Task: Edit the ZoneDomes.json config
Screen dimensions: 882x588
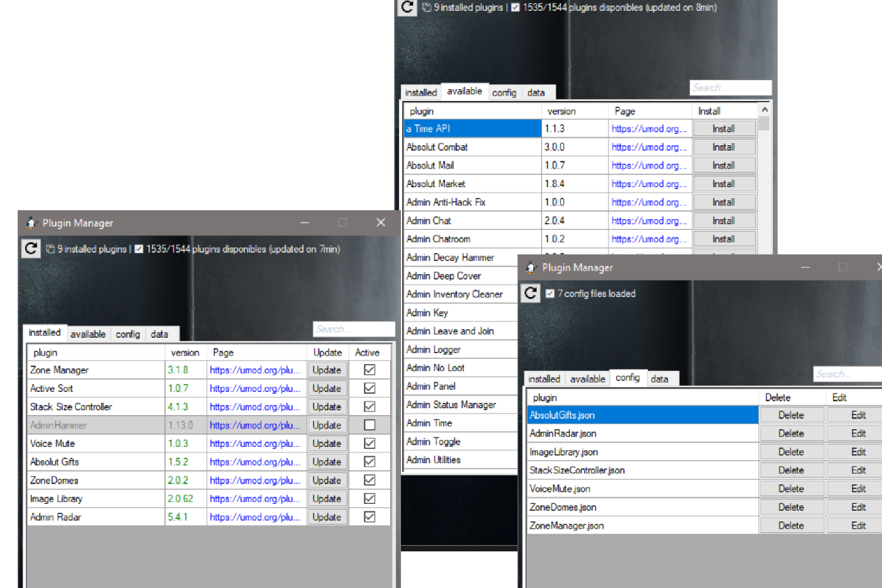Action: pos(858,507)
